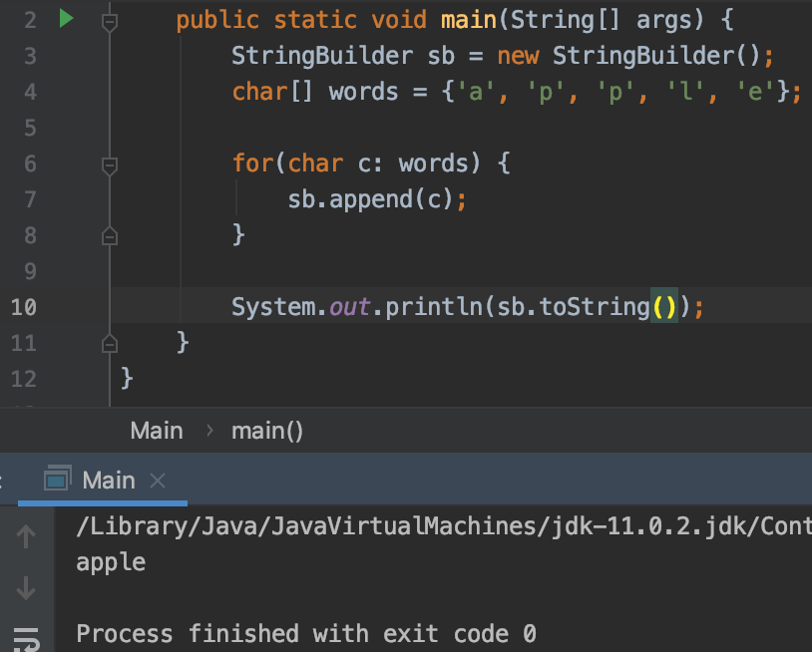Select the Main breadcrumb

coord(157,431)
